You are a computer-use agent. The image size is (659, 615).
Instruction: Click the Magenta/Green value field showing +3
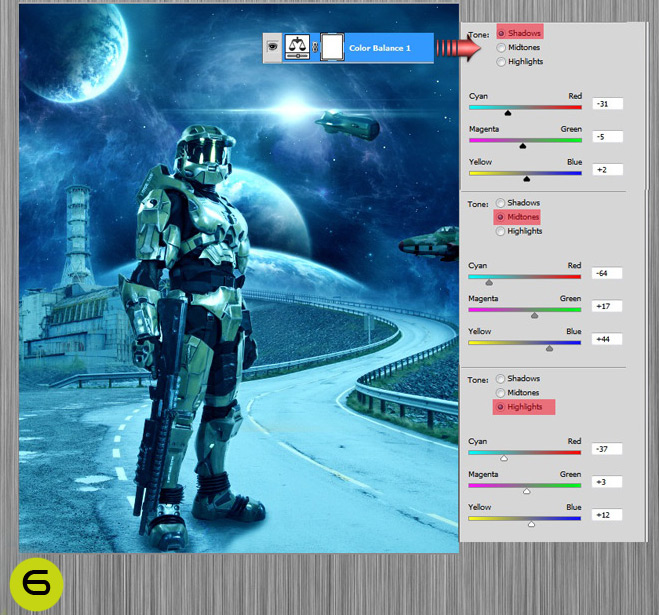click(607, 482)
